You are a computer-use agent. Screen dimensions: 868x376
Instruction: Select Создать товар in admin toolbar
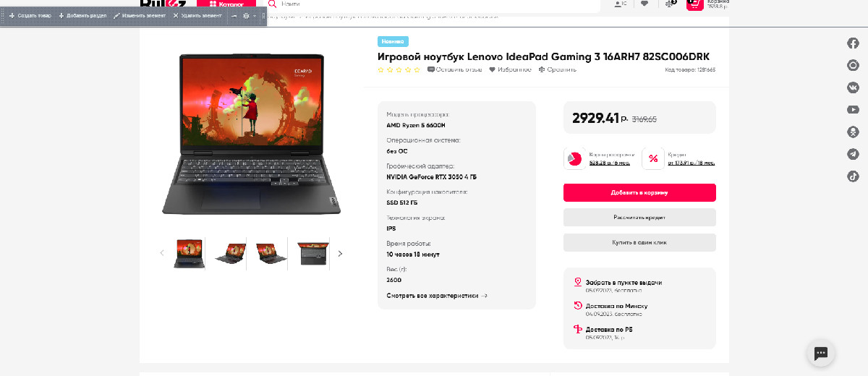pos(30,15)
